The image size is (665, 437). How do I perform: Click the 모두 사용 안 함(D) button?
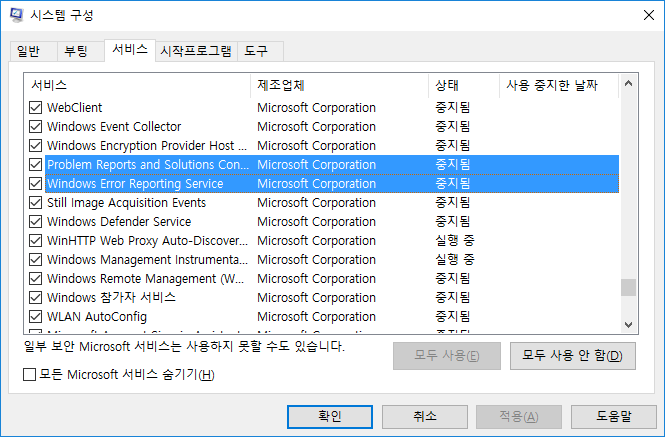573,356
